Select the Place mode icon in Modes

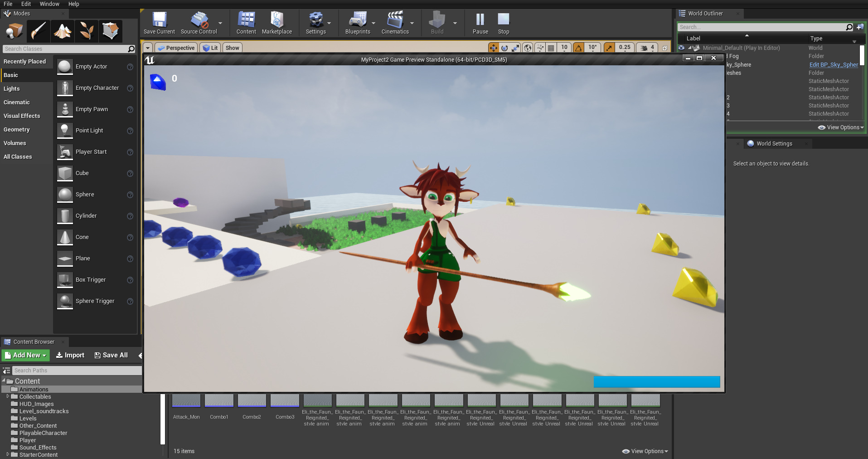point(14,31)
